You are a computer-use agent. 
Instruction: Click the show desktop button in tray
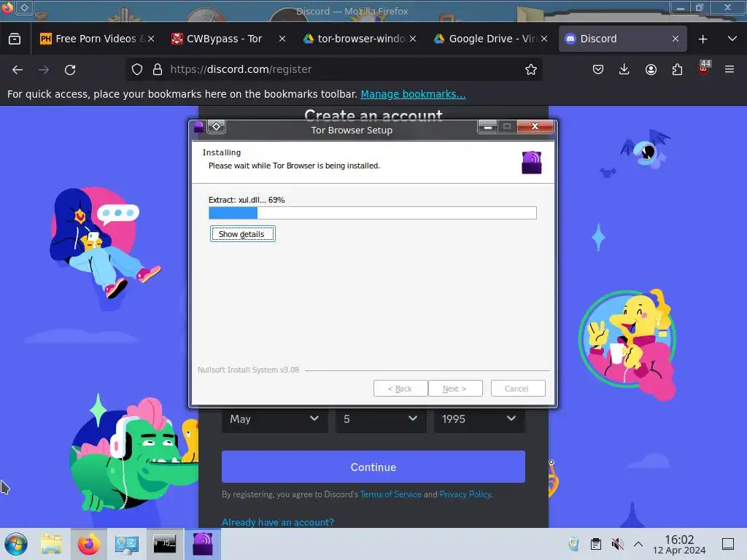pyautogui.click(x=728, y=544)
